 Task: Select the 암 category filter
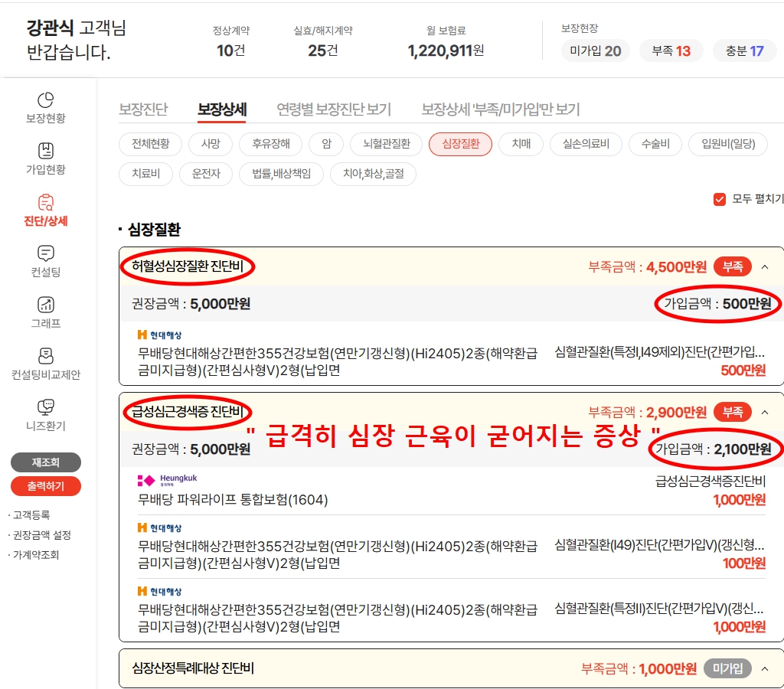click(326, 144)
